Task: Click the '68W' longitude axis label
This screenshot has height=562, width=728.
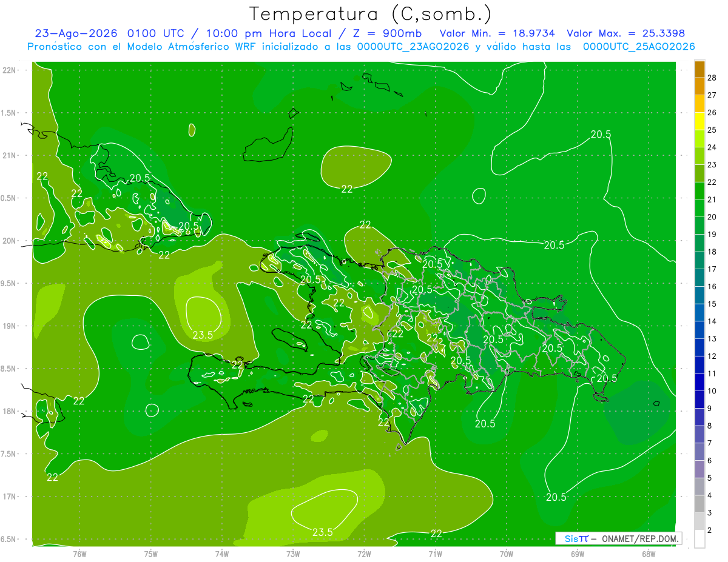Action: [649, 554]
